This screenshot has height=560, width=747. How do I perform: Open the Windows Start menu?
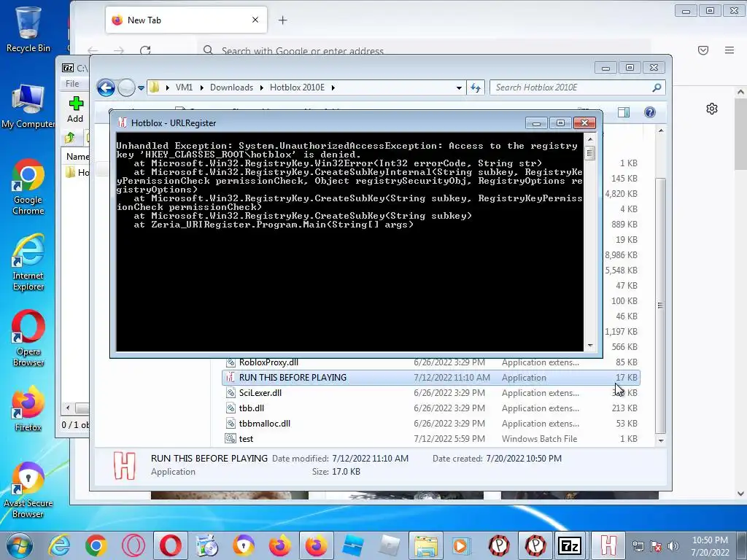(x=20, y=545)
